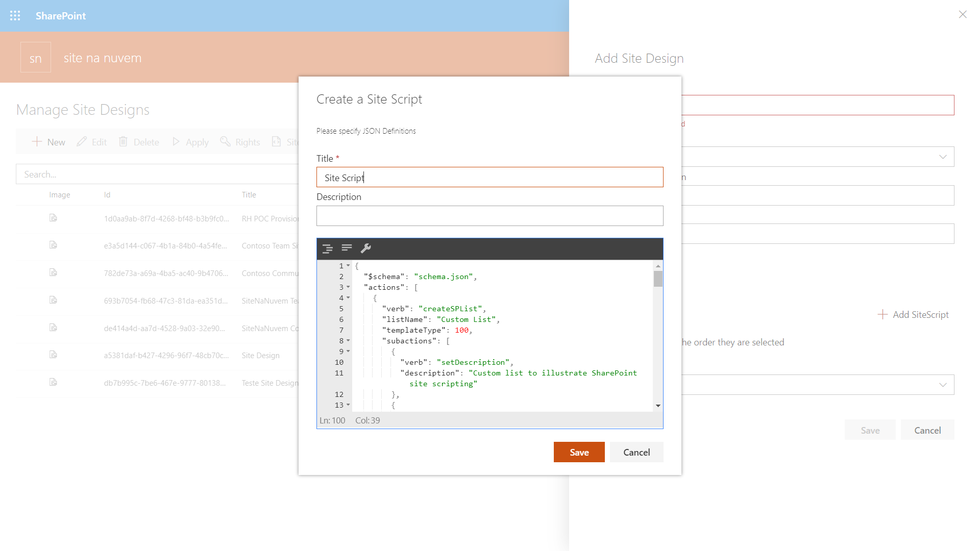The width and height of the screenshot is (980, 551).
Task: Click the sn site logo tile
Action: pyautogui.click(x=36, y=57)
